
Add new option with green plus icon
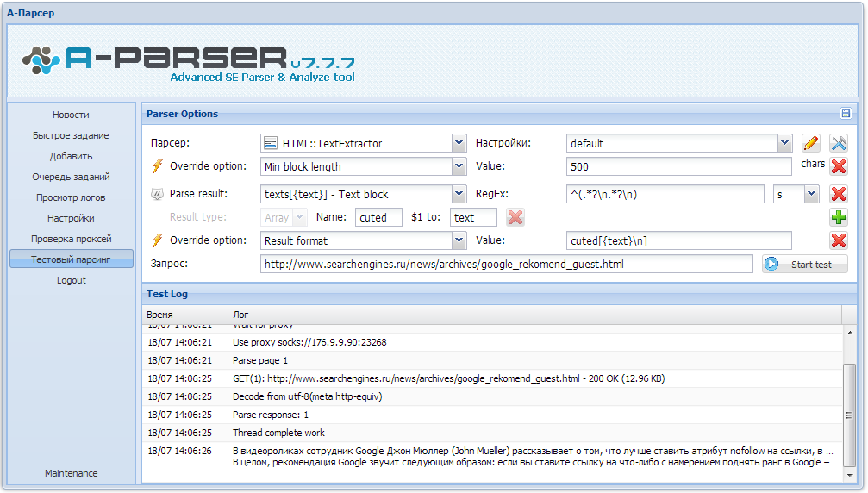839,217
